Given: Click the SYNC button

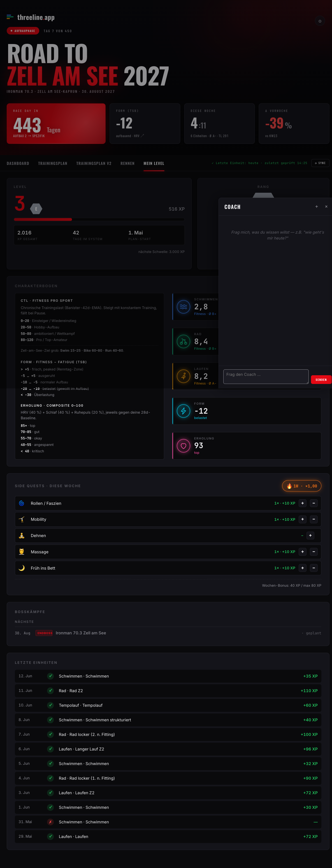Looking at the screenshot, I should (320, 163).
